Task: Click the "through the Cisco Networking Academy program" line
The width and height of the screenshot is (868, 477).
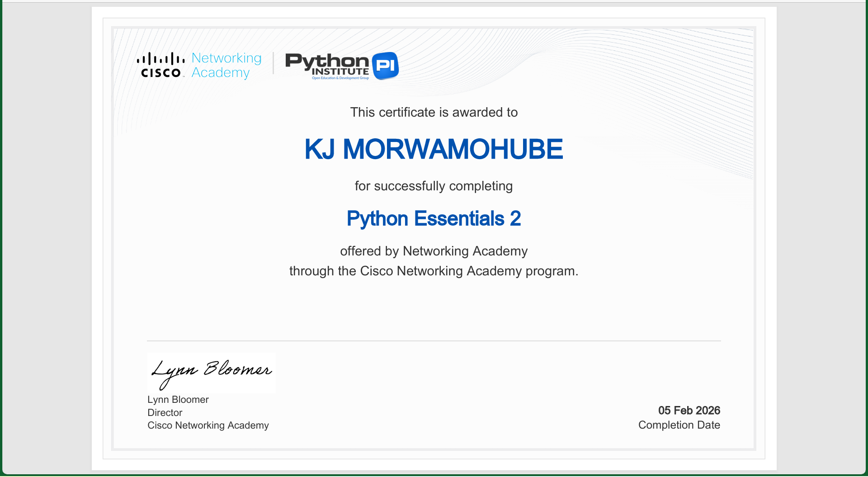Action: click(434, 271)
